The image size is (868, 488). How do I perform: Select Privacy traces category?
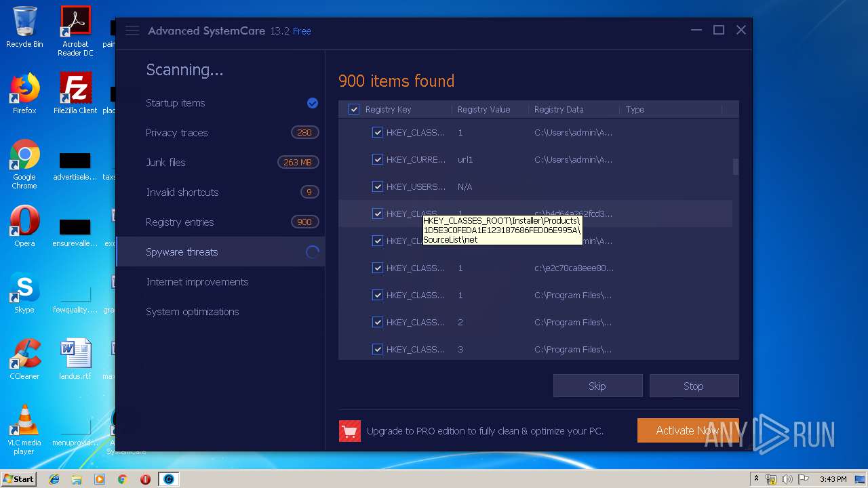(220, 133)
